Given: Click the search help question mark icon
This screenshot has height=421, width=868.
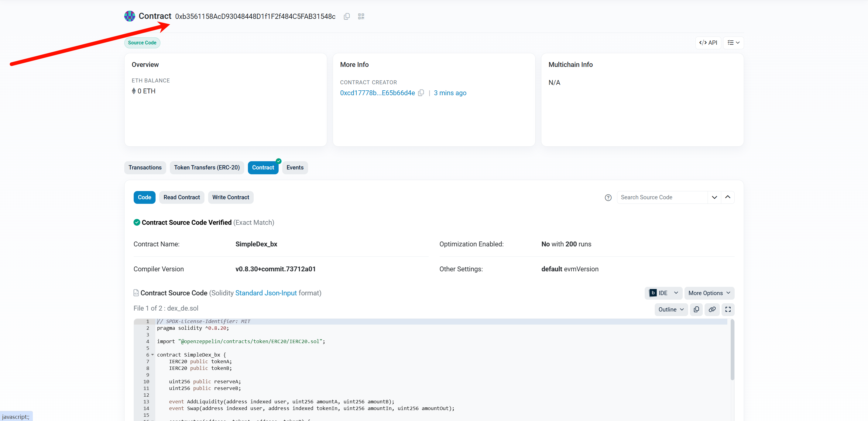Looking at the screenshot, I should [x=608, y=198].
